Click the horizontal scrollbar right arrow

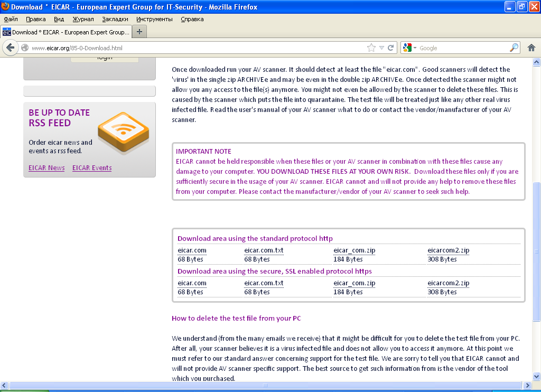(527, 385)
